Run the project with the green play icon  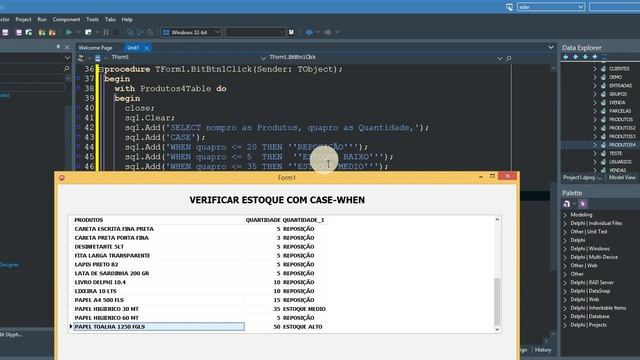(x=69, y=32)
